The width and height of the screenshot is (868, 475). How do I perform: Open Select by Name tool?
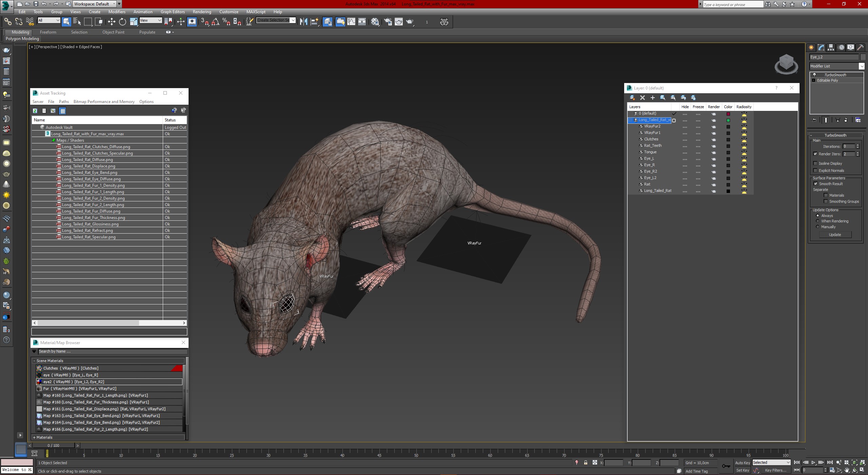click(77, 22)
